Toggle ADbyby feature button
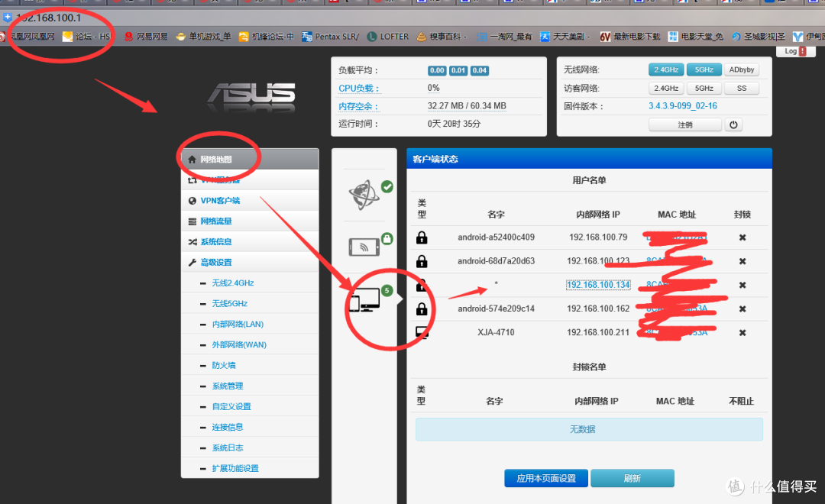 741,69
